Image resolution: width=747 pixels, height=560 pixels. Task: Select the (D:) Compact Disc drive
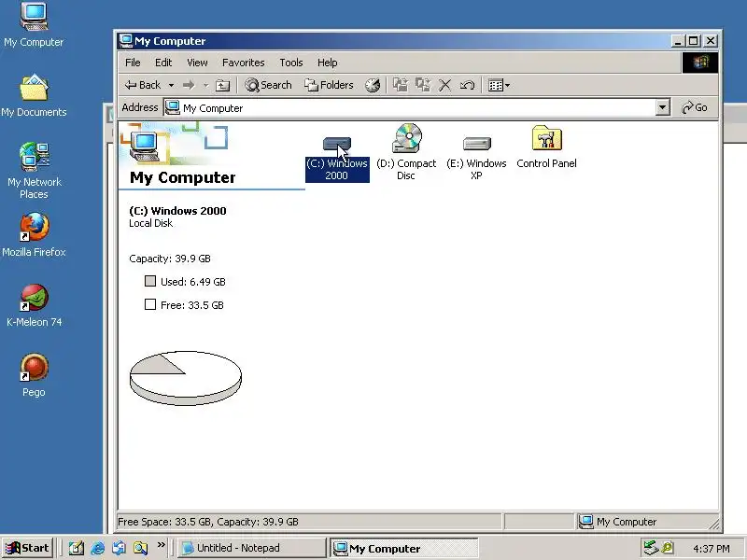pyautogui.click(x=406, y=152)
